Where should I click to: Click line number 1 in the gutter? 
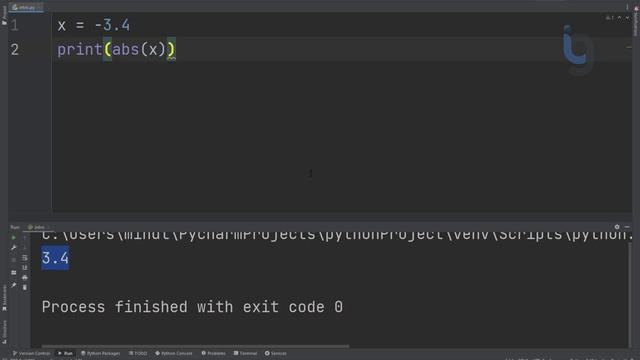click(15, 25)
